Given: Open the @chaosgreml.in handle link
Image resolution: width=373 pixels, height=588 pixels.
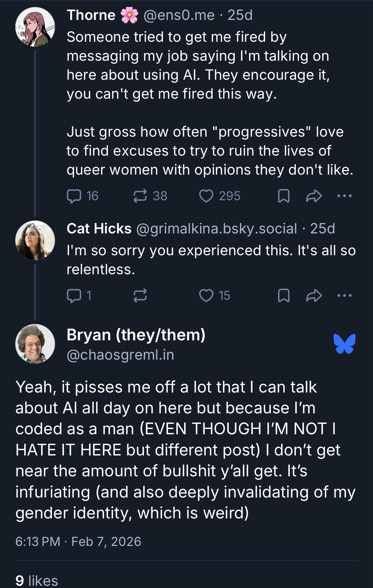Looking at the screenshot, I should click(x=120, y=355).
